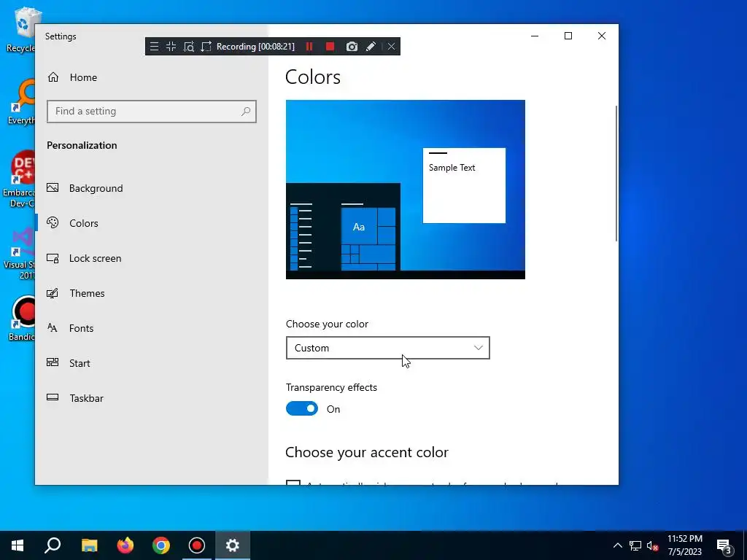747x560 pixels.
Task: Open the Bandicam recorder menu icon
Action: click(x=154, y=47)
